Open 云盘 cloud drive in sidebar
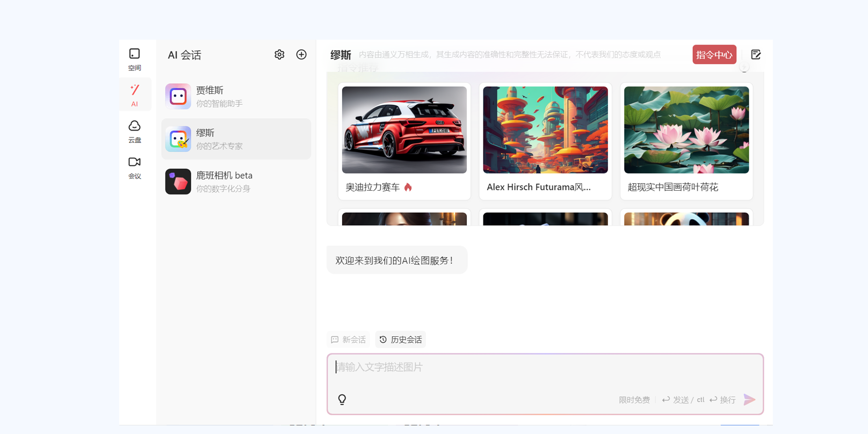This screenshot has width=868, height=434. [134, 131]
